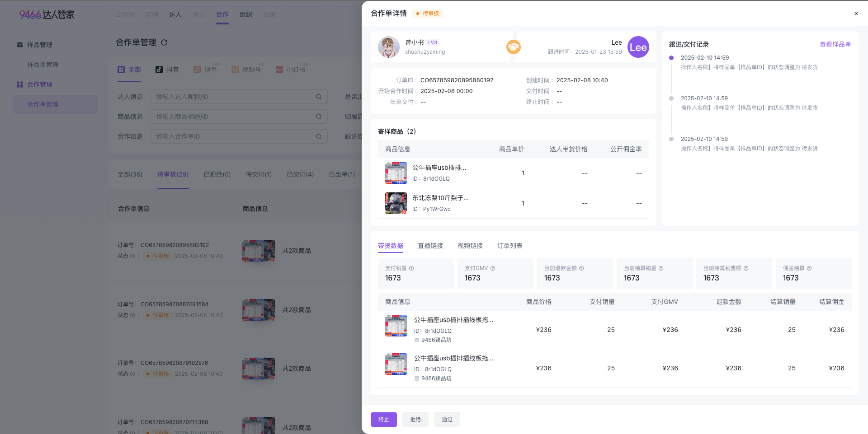Image resolution: width=868 pixels, height=434 pixels.
Task: Close the 合作单详情 drawer
Action: click(x=856, y=14)
